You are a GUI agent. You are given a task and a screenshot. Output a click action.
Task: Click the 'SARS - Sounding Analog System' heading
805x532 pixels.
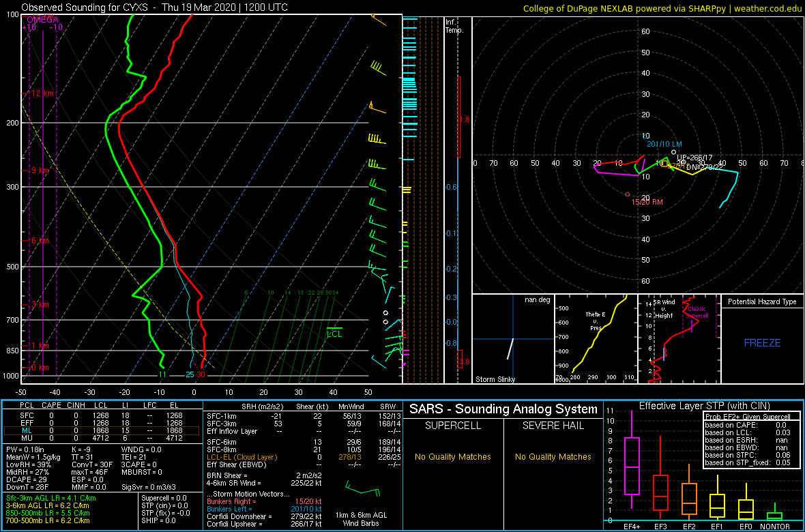[x=503, y=410]
